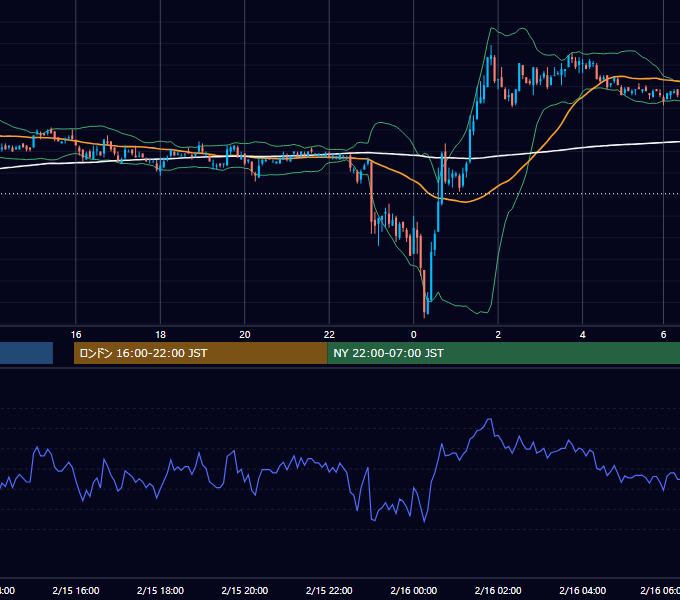Click the 2/15 20:00 indicator axis label

[245, 590]
